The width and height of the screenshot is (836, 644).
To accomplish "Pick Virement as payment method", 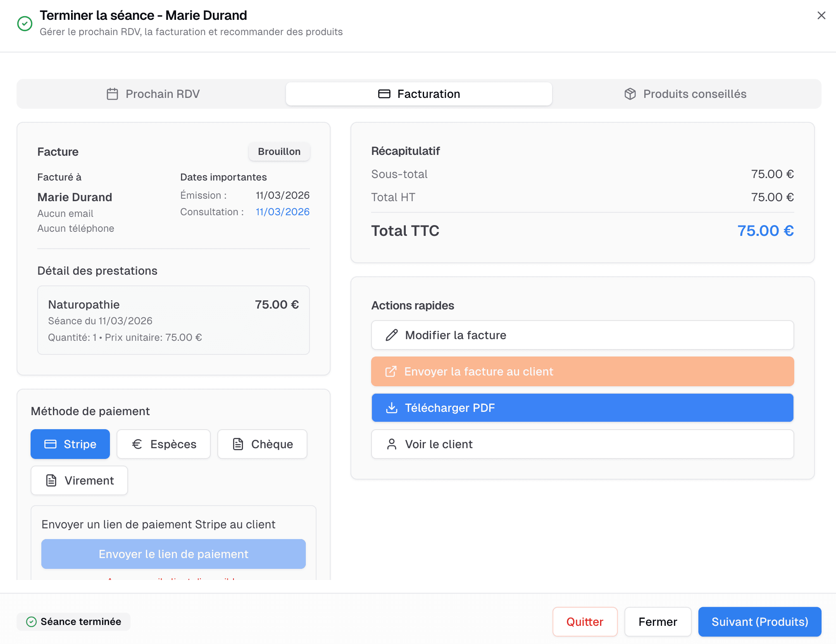I will tap(79, 480).
